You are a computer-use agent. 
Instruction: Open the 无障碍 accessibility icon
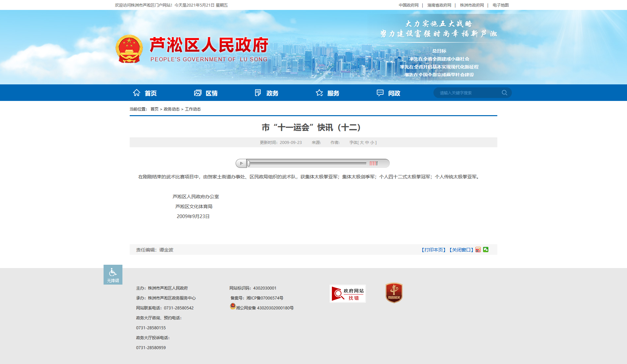point(113,275)
